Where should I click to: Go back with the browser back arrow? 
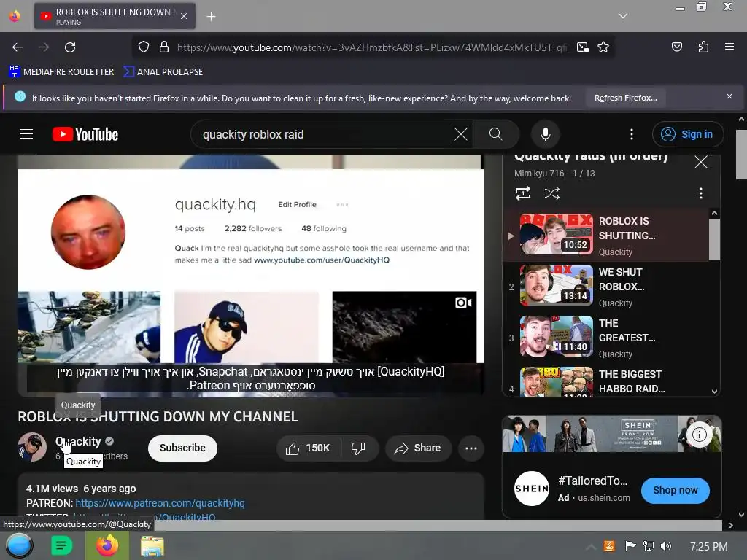coord(18,47)
